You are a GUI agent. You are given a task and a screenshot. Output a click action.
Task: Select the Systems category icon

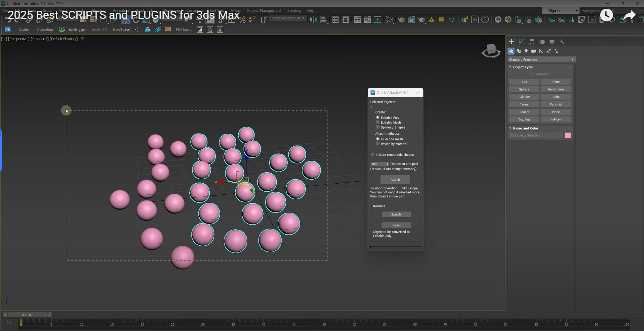tap(557, 51)
